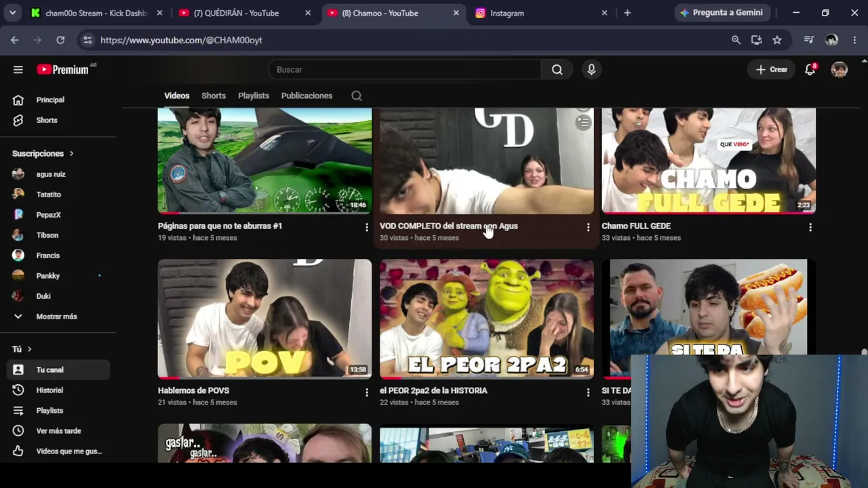This screenshot has width=868, height=488.
Task: Switch to the Instagram browser tab
Action: 540,13
